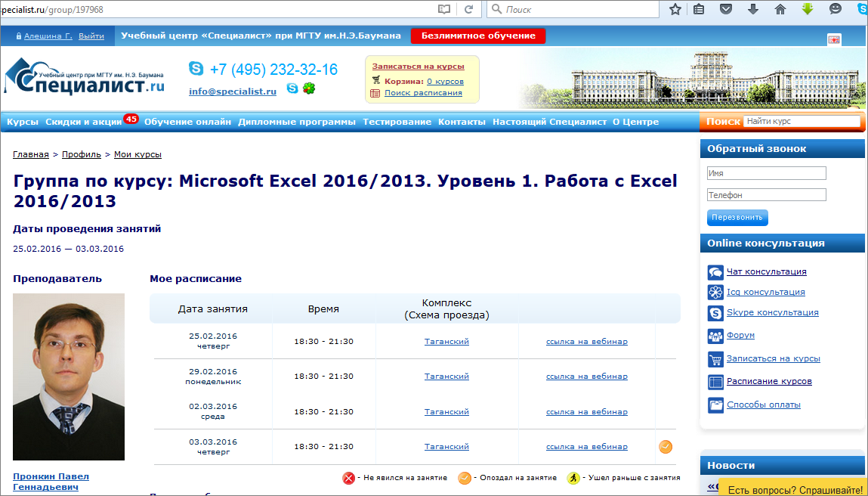This screenshot has height=496, width=868.
Task: Open the Таганский link for 25.02.2016
Action: point(446,342)
